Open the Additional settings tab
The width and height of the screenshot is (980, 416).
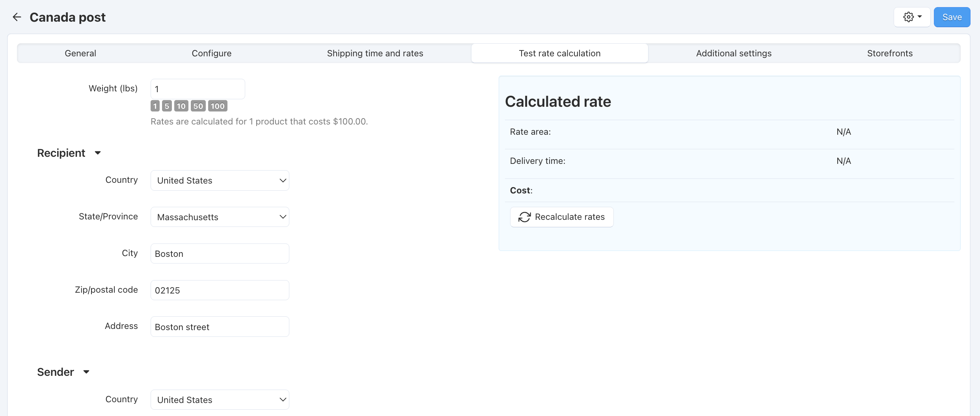pyautogui.click(x=734, y=53)
